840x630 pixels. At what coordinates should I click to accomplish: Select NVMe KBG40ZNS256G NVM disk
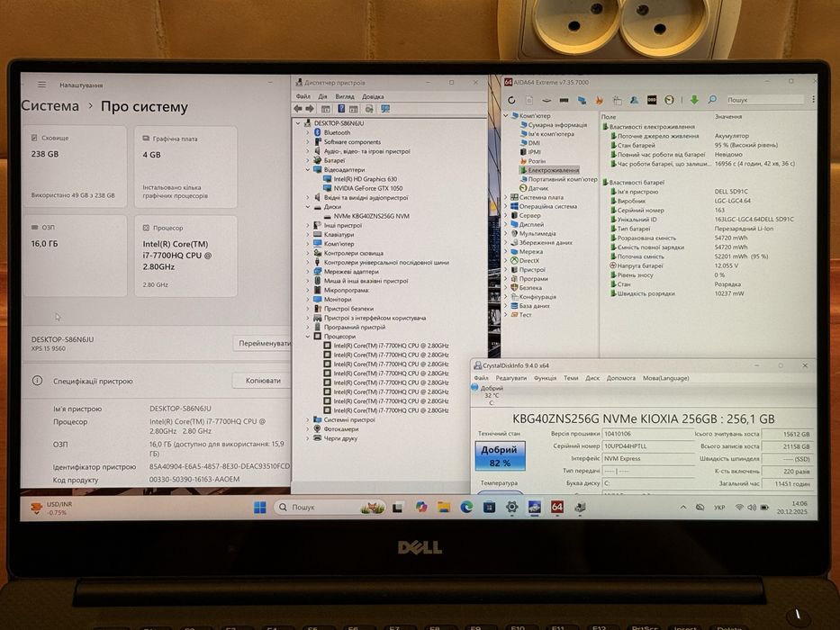coord(371,216)
